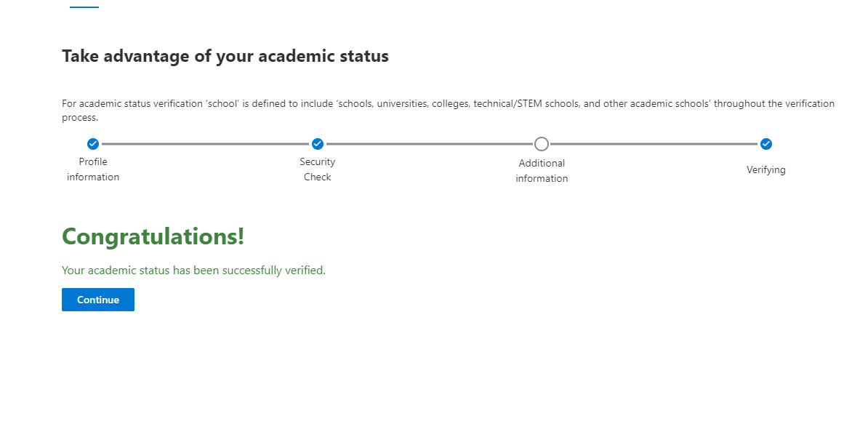Click the 'Take advantage of your academic status' heading
Viewport: 868px width, 424px height.
pyautogui.click(x=225, y=57)
